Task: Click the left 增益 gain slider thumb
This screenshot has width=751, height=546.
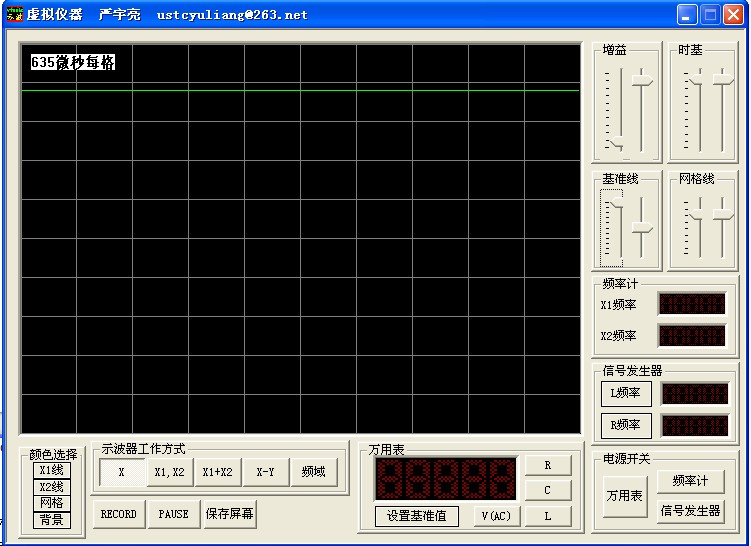Action: 616,144
